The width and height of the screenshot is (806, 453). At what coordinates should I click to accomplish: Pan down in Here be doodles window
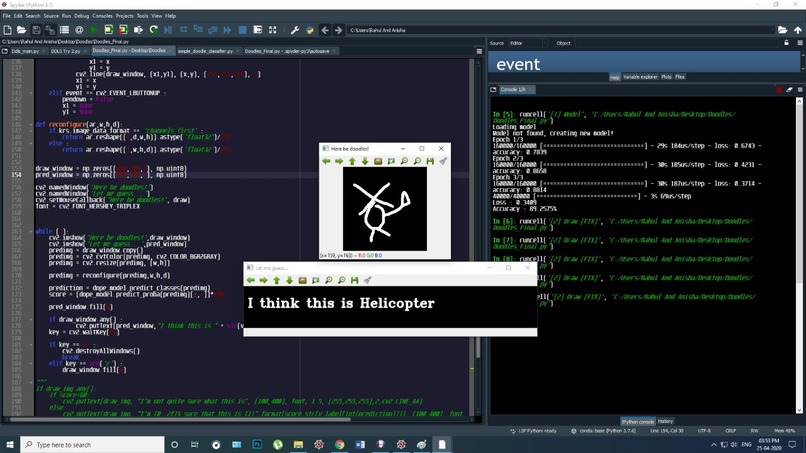[365, 161]
